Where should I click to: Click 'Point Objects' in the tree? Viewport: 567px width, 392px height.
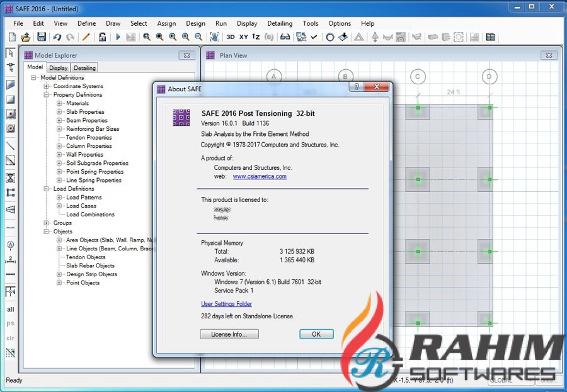pyautogui.click(x=83, y=283)
